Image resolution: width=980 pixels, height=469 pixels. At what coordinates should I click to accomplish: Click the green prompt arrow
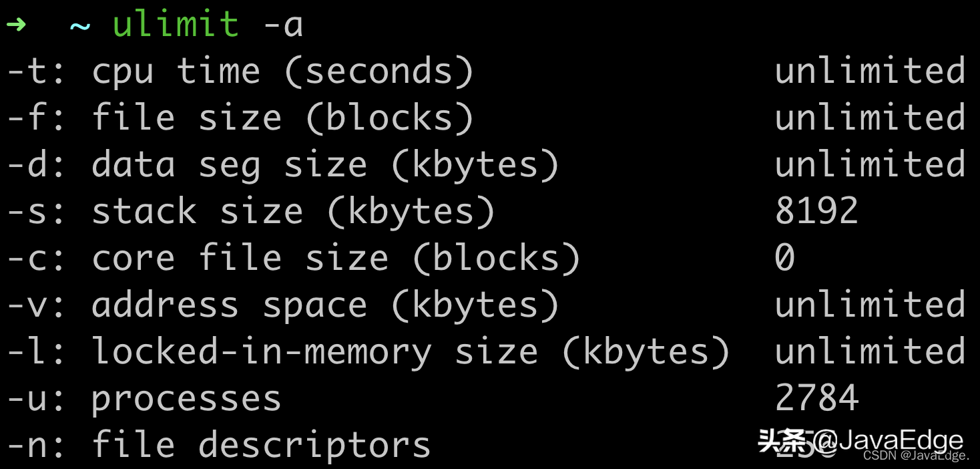pos(17,25)
